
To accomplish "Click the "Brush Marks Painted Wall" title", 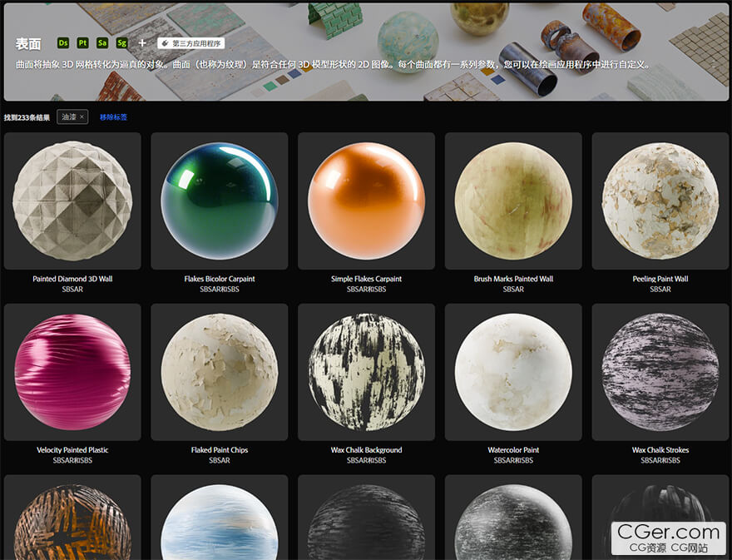I will [513, 279].
